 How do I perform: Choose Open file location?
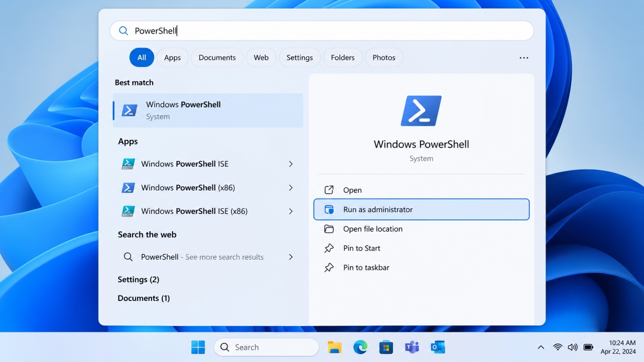(x=421, y=229)
